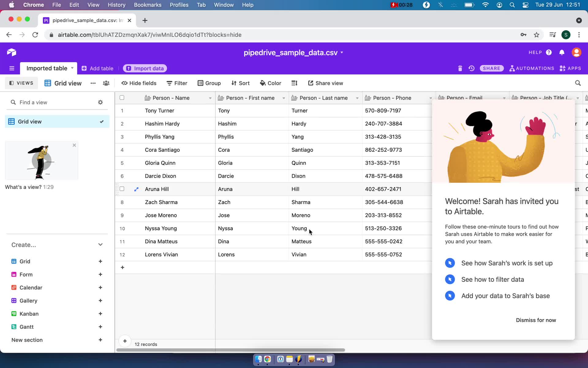Open Automations panel
This screenshot has width=588, height=368.
point(532,68)
